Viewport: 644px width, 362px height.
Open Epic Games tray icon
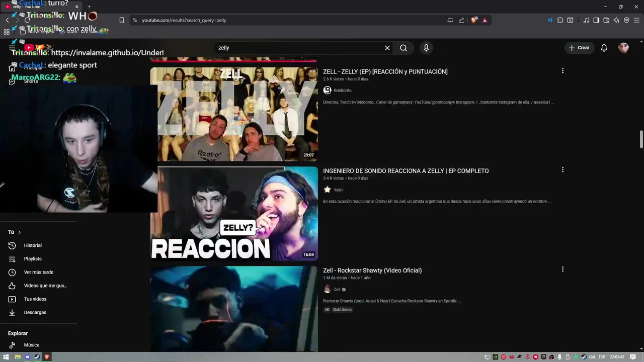click(543, 357)
